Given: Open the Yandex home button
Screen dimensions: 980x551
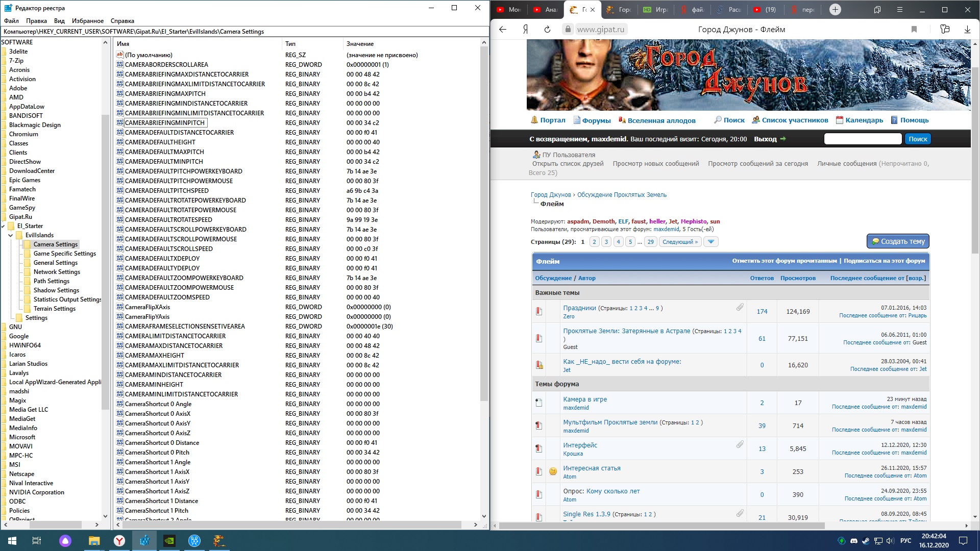Looking at the screenshot, I should pos(525,30).
